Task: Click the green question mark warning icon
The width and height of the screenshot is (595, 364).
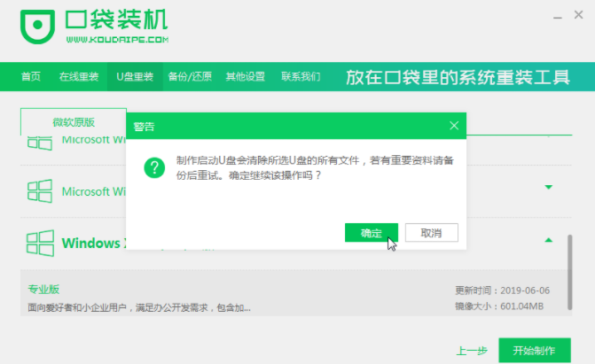Action: [x=154, y=167]
